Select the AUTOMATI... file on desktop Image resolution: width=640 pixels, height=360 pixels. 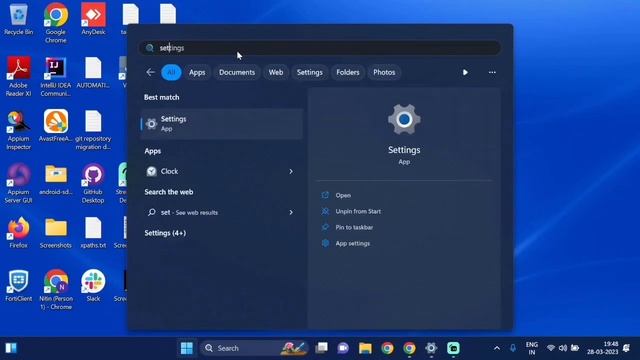93,73
